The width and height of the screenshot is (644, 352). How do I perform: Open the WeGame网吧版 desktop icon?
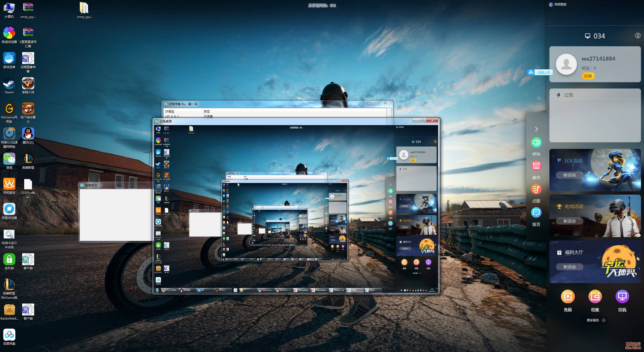tap(9, 113)
